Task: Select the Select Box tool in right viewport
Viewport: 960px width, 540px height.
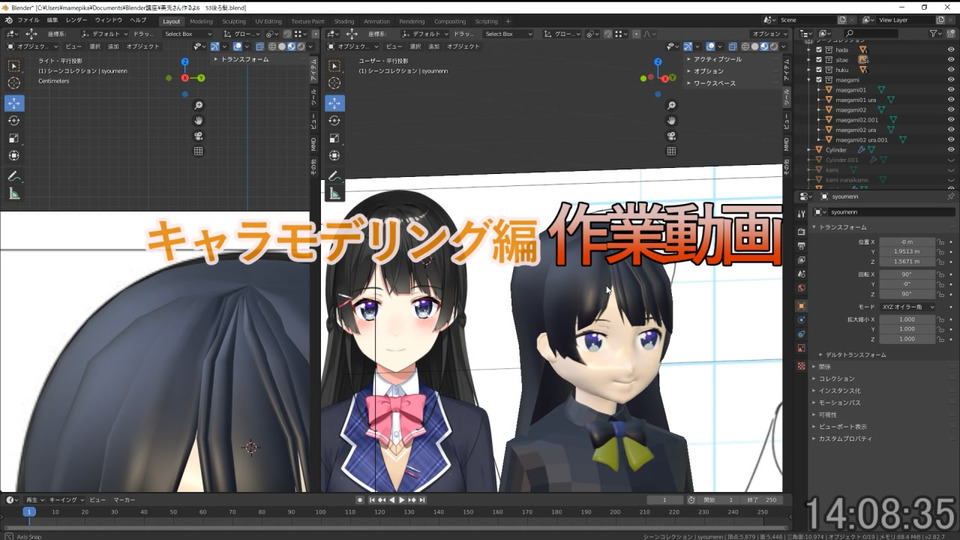Action: pyautogui.click(x=334, y=66)
